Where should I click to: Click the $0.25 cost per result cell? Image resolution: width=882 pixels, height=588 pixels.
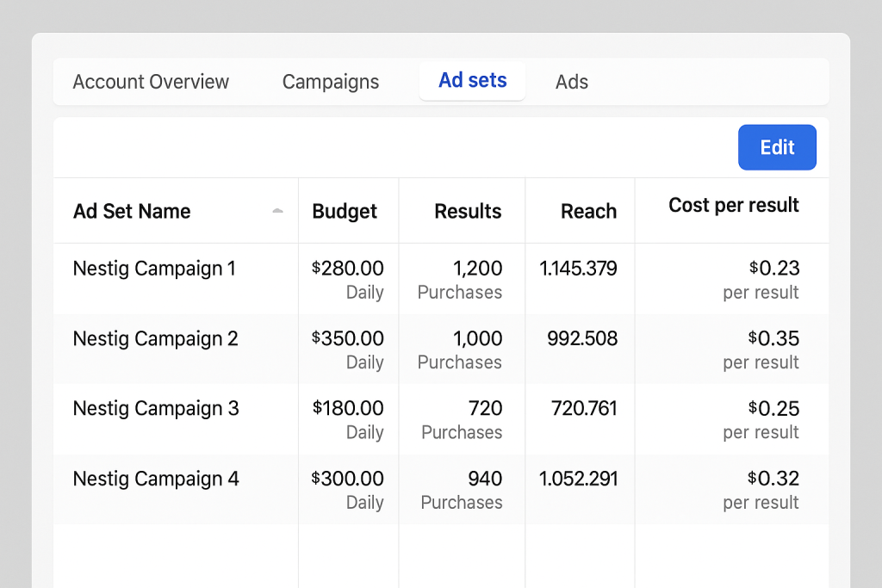[x=774, y=408]
